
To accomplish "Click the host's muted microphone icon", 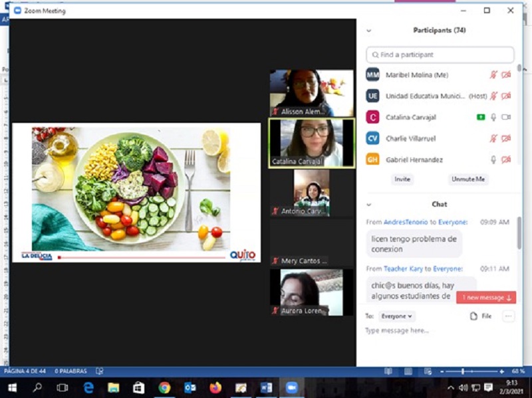I will [x=493, y=96].
